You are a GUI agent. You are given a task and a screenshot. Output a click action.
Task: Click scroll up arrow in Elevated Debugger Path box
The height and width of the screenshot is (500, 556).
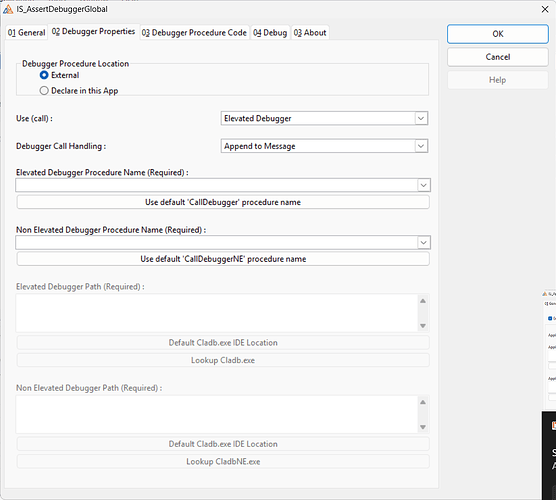point(423,301)
